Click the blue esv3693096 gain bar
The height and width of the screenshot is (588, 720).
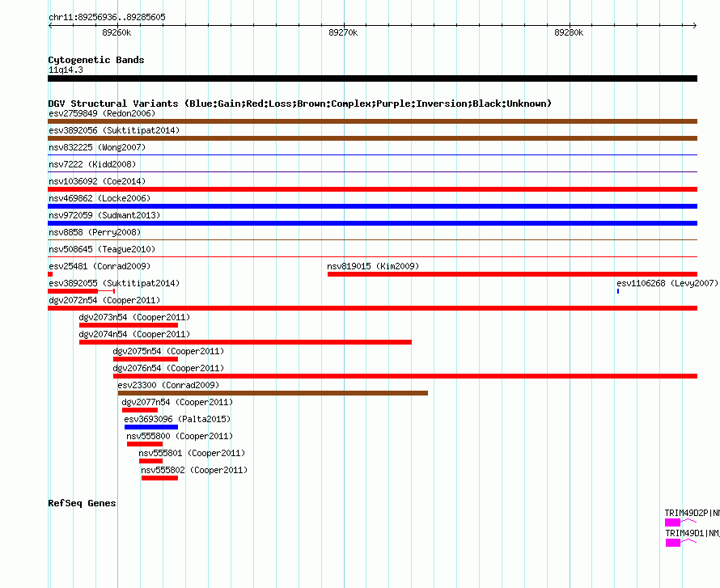click(151, 427)
